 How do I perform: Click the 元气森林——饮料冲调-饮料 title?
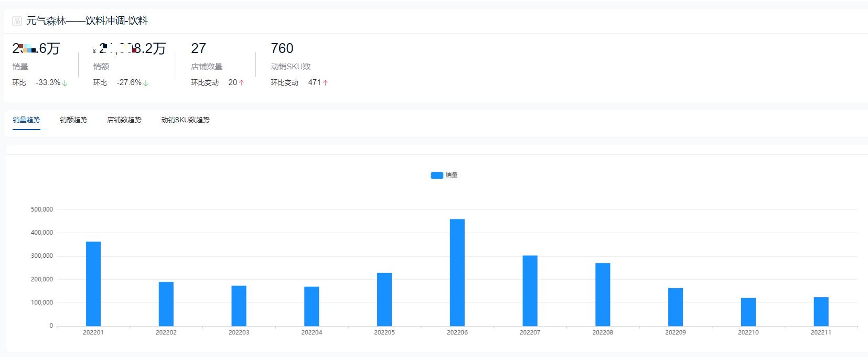[87, 21]
